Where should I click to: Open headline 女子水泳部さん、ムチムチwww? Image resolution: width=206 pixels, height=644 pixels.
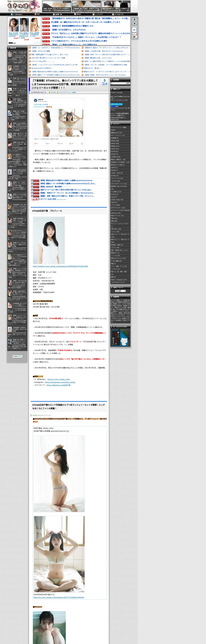68,30
